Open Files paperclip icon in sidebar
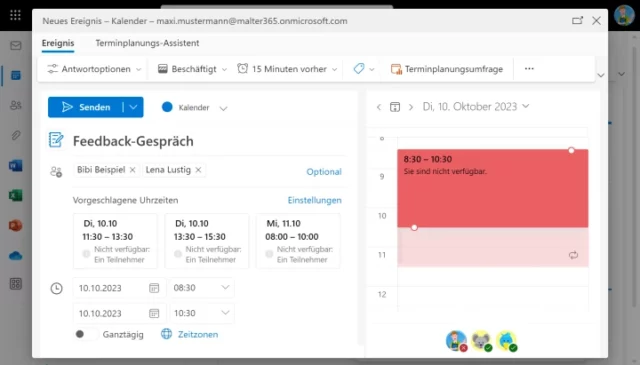Screen dimensions: 640x365 coord(16,135)
